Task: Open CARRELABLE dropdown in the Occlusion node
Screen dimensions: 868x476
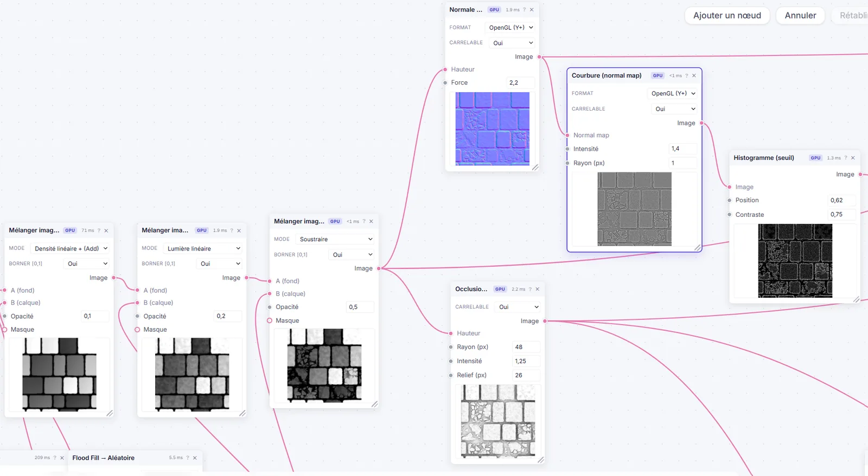Action: click(518, 307)
